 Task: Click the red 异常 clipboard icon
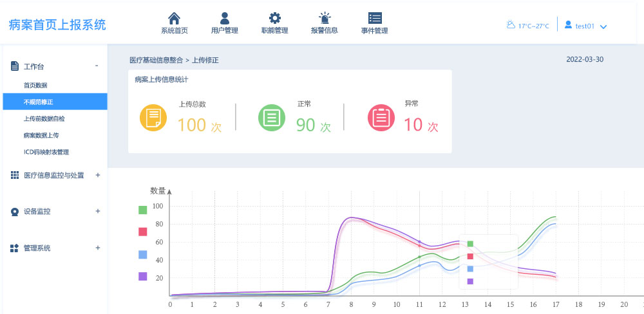381,118
